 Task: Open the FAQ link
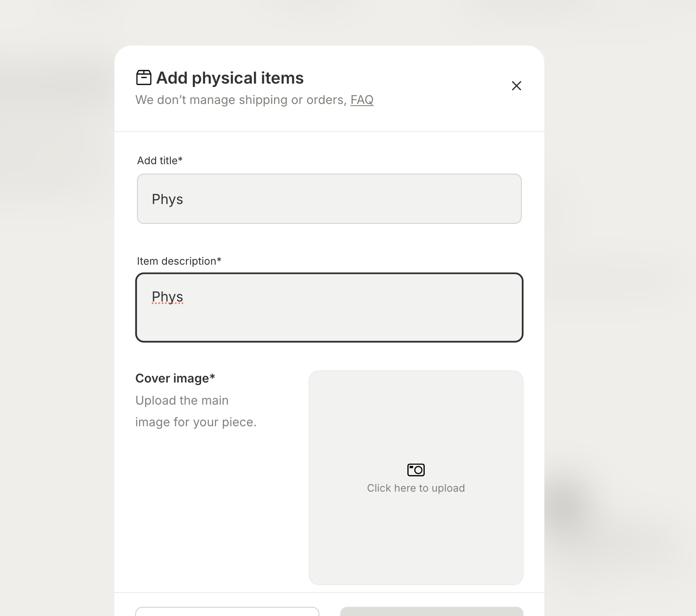click(x=362, y=100)
